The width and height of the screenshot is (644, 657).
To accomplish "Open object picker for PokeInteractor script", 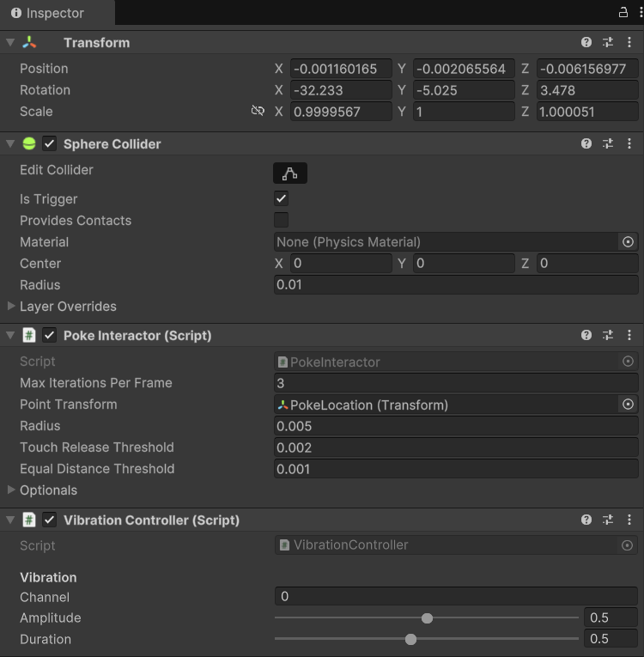I will pos(628,362).
